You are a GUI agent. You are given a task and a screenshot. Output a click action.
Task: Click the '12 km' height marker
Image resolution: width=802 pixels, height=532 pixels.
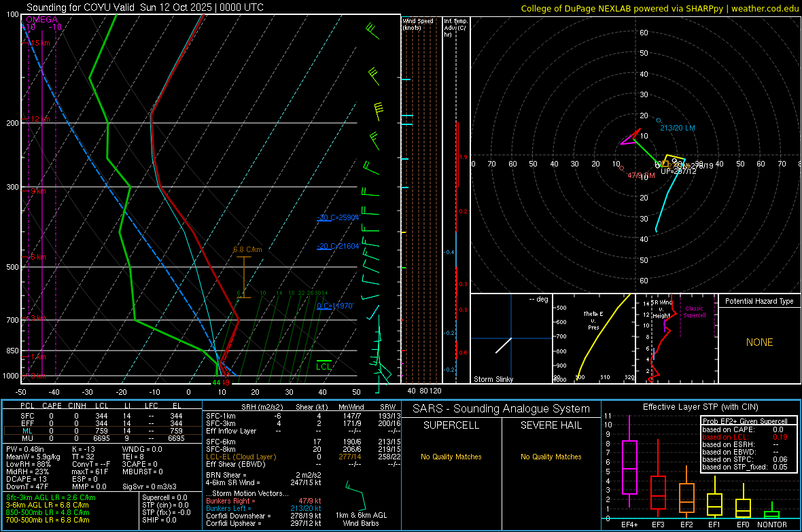40,119
